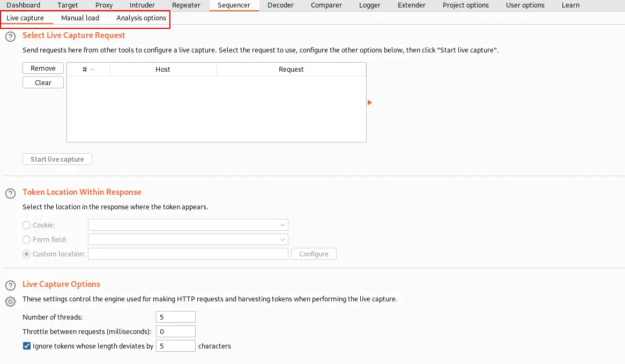This screenshot has height=364, width=625.
Task: Click the Number of threads input field
Action: click(x=175, y=317)
